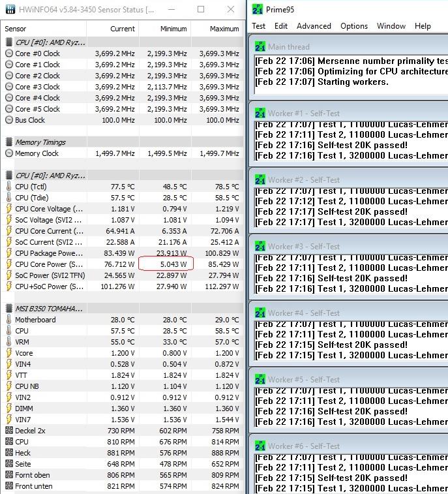Click the lightning icon beside CPU Core Voltage
This screenshot has height=494, width=448.
pyautogui.click(x=9, y=209)
